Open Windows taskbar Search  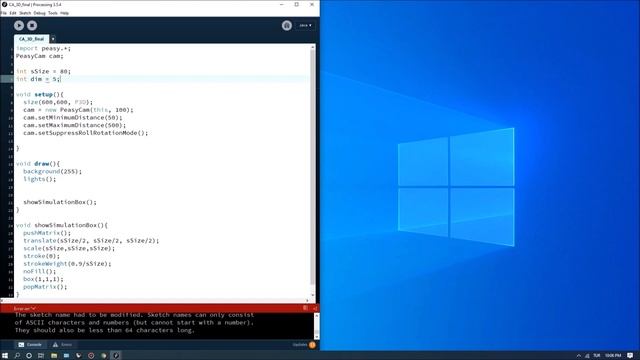17,356
